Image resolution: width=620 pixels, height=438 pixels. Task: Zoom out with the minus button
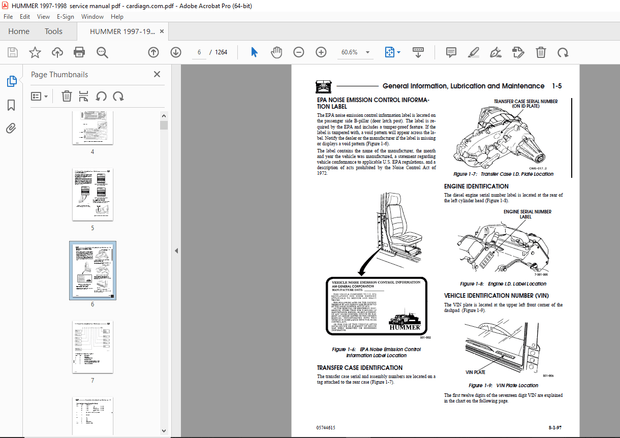tap(299, 52)
